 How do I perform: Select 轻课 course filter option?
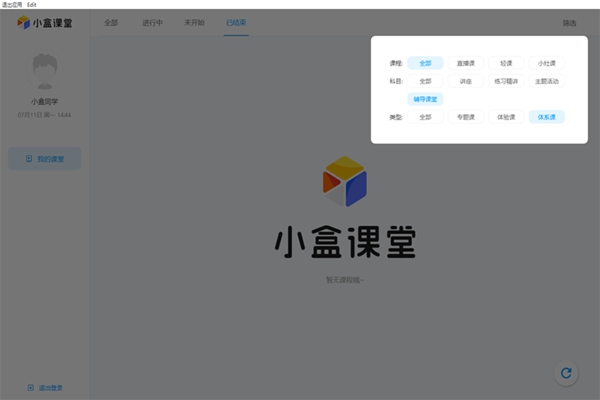coord(506,63)
